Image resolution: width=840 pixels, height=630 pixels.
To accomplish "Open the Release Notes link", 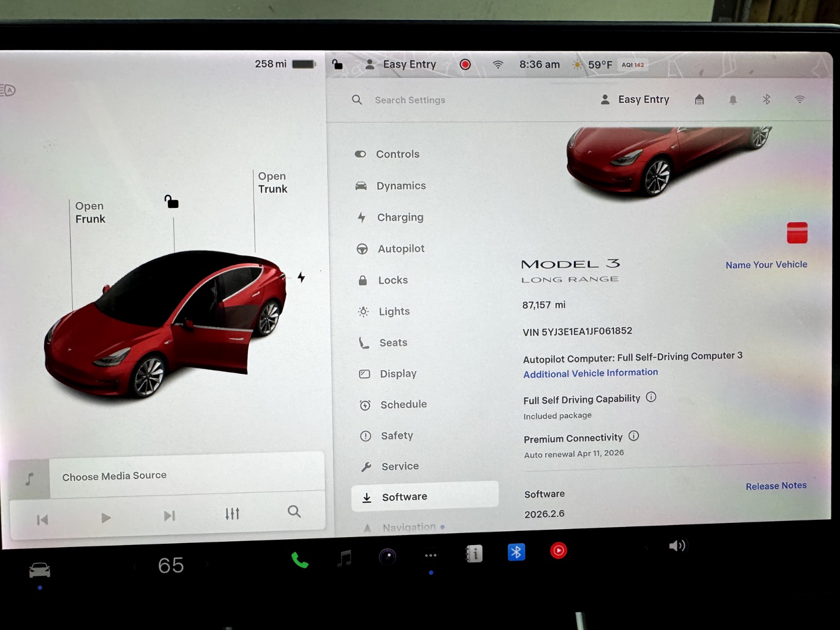I will click(x=776, y=486).
